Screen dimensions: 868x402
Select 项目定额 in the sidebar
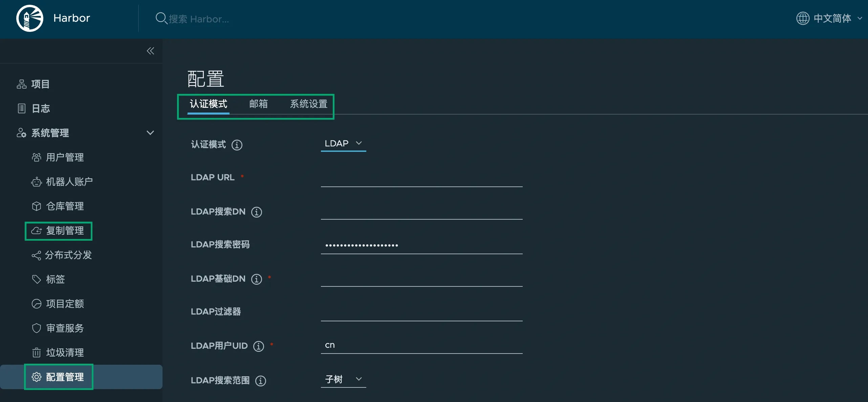pyautogui.click(x=65, y=304)
